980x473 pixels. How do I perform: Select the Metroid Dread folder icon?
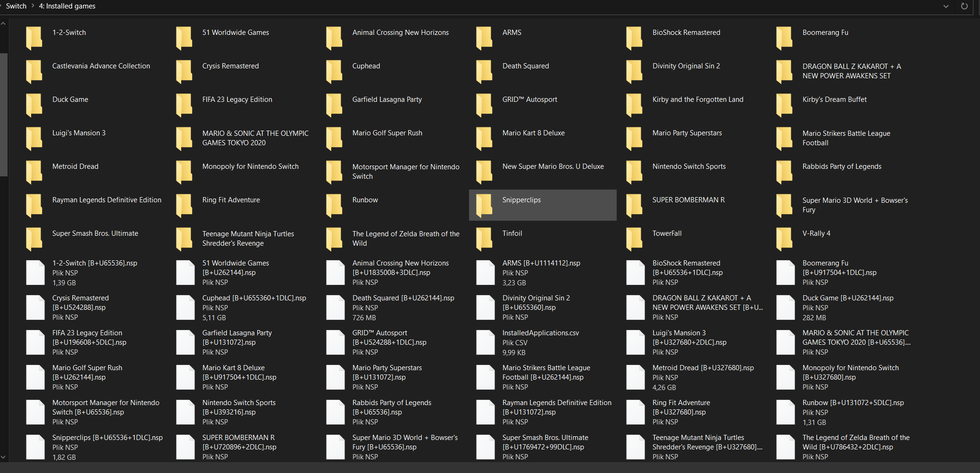(x=34, y=172)
